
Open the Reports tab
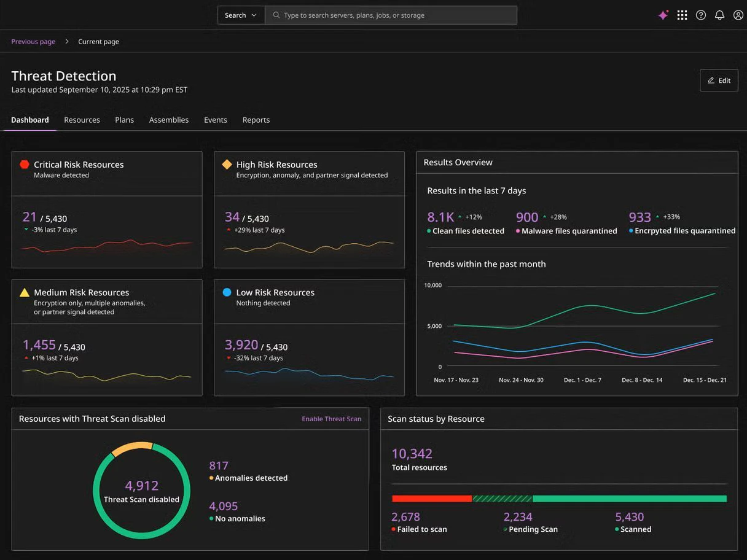point(256,120)
